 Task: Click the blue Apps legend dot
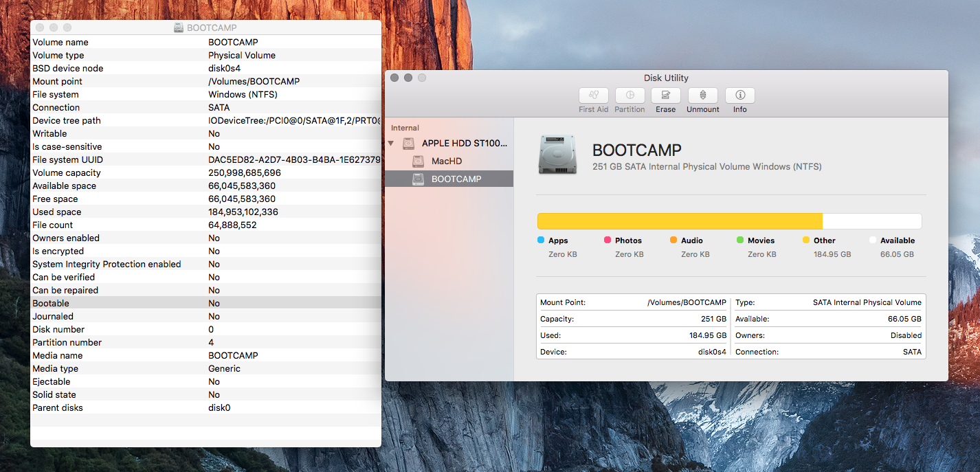click(541, 240)
